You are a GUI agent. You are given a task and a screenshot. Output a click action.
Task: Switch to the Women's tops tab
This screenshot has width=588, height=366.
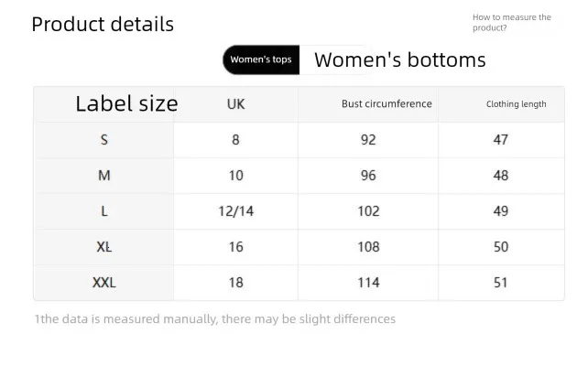(x=261, y=60)
